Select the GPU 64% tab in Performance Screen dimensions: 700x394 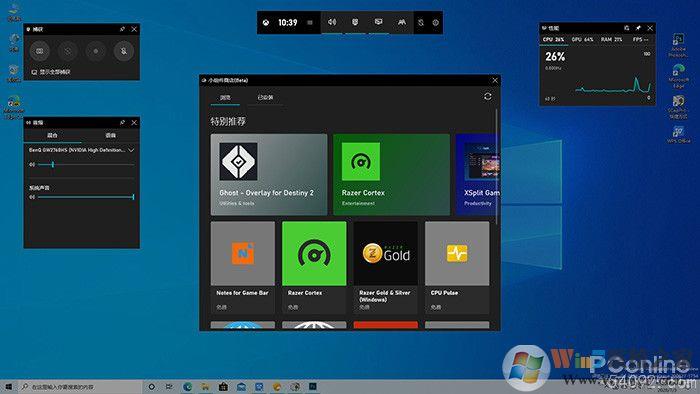pos(583,40)
